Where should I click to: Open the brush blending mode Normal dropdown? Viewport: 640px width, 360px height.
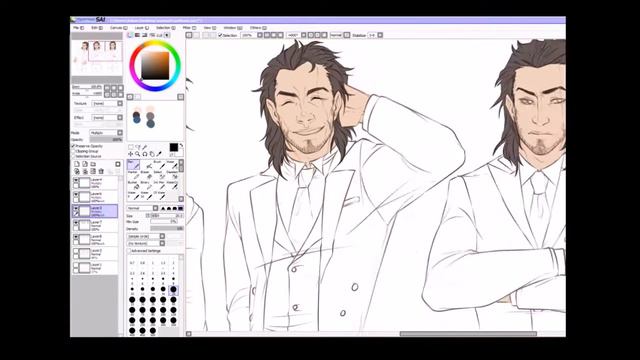(x=142, y=208)
